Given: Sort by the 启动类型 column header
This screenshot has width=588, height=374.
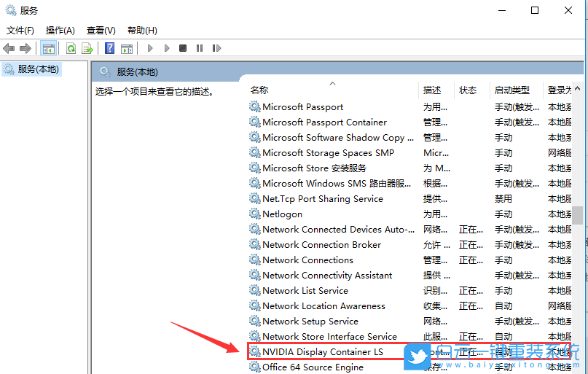Looking at the screenshot, I should (x=512, y=90).
